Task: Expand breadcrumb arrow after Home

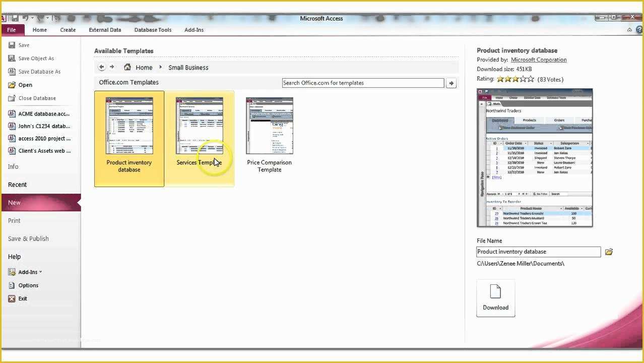Action: click(x=161, y=67)
